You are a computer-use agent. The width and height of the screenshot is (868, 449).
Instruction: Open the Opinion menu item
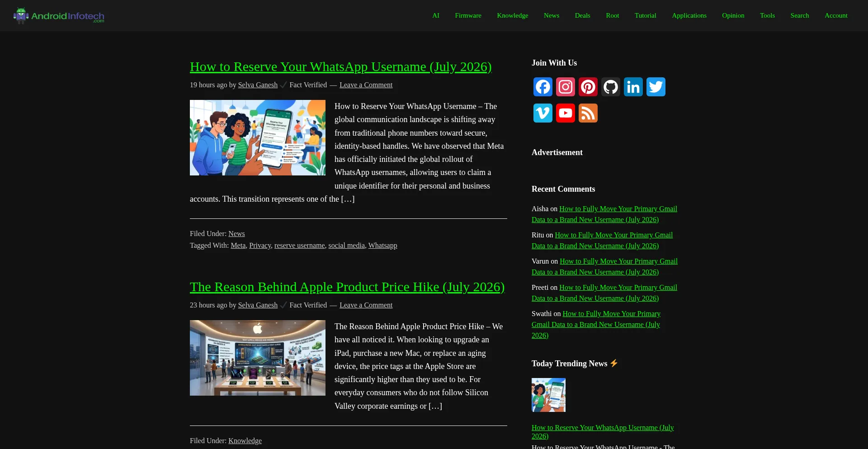pyautogui.click(x=733, y=15)
